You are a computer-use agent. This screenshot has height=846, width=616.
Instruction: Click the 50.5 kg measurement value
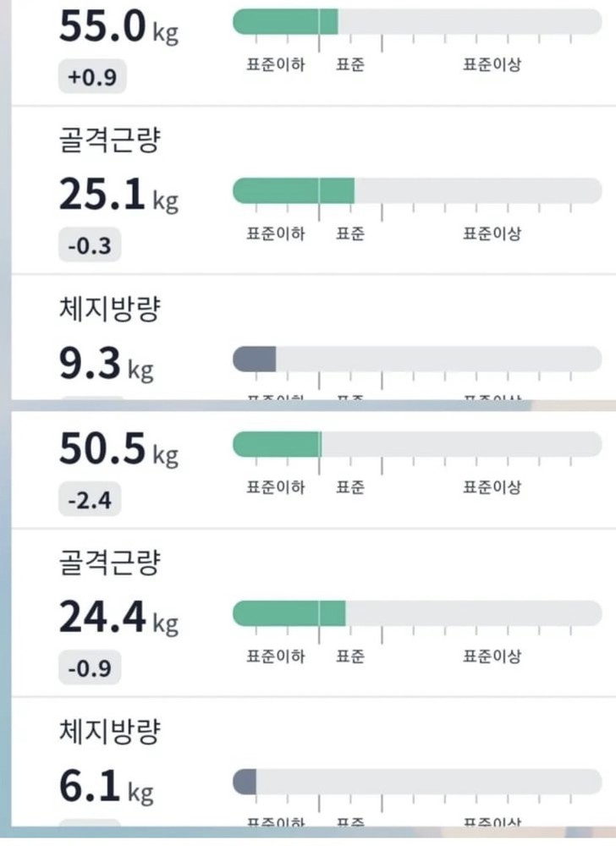click(118, 449)
